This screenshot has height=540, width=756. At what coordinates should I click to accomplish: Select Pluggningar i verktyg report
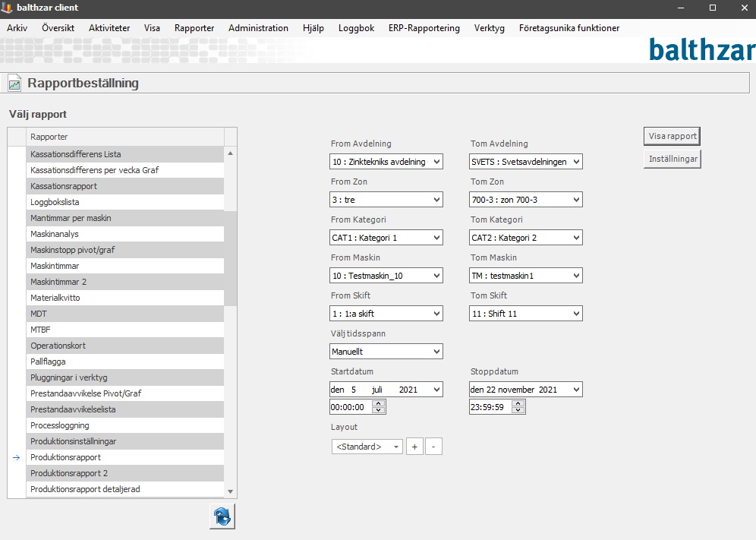pos(125,377)
